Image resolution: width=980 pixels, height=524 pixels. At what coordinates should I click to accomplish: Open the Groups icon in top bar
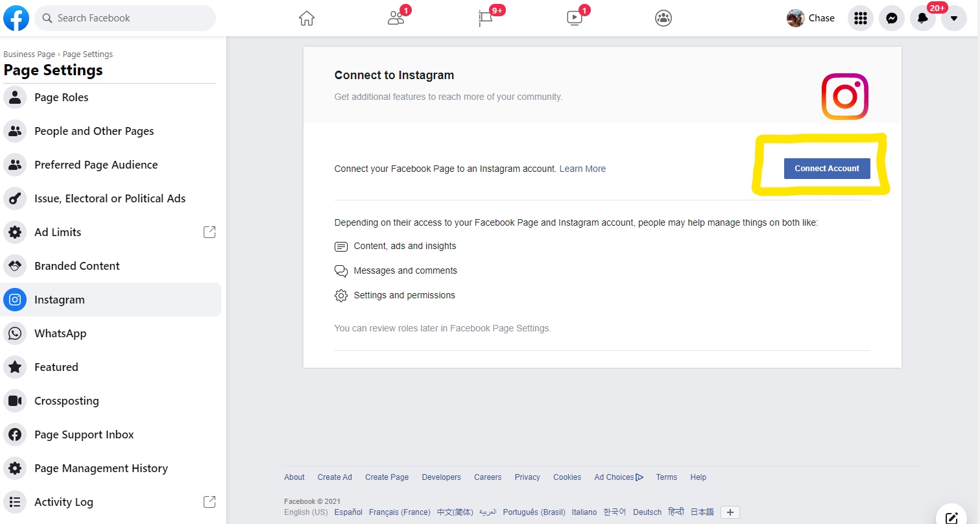[x=663, y=18]
